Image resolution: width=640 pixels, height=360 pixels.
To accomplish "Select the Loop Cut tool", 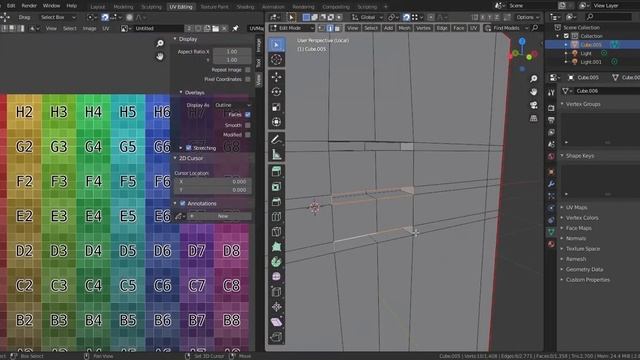I will pos(276,217).
